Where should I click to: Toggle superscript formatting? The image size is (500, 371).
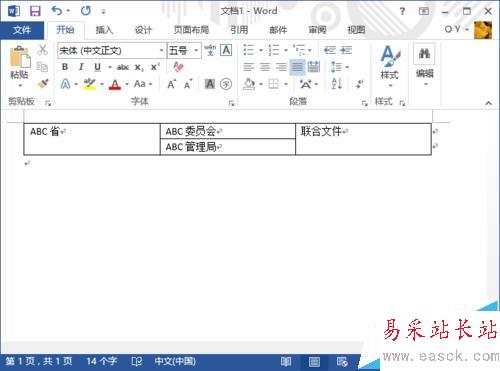tap(155, 67)
